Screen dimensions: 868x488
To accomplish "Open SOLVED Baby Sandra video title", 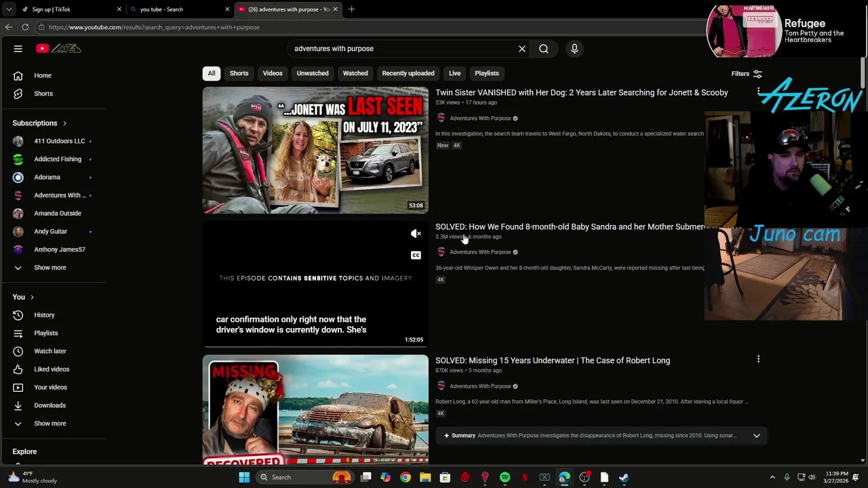I will pyautogui.click(x=570, y=227).
